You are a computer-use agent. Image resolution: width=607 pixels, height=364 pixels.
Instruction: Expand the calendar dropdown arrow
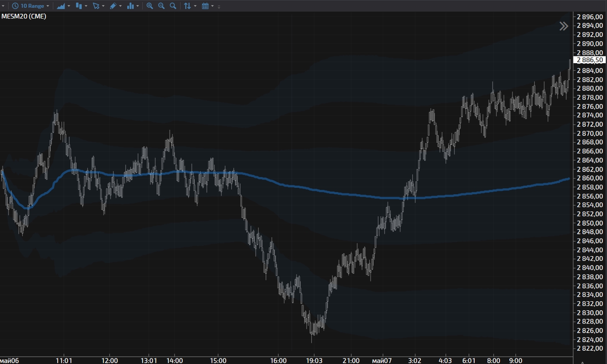[212, 6]
